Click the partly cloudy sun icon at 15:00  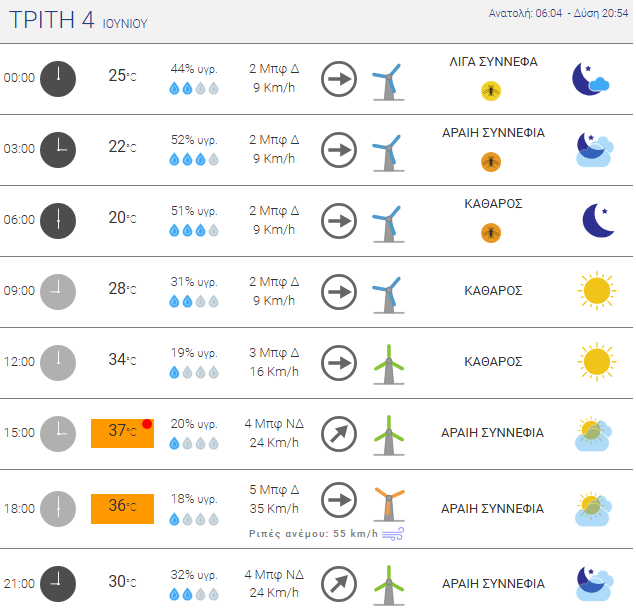[x=593, y=434]
